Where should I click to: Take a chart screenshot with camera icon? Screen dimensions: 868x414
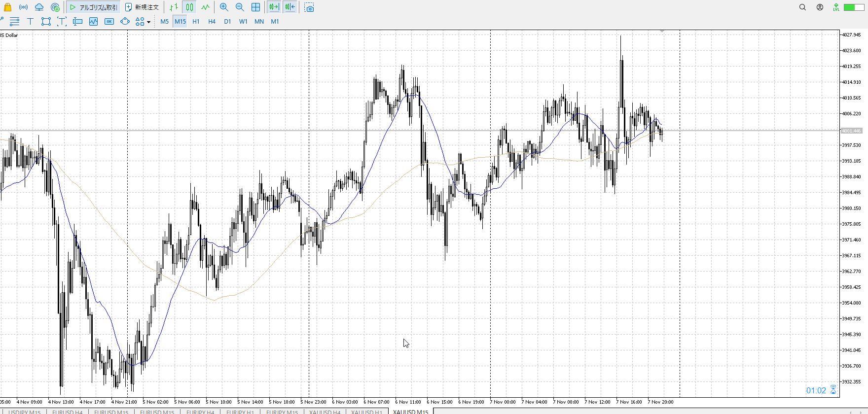[309, 7]
